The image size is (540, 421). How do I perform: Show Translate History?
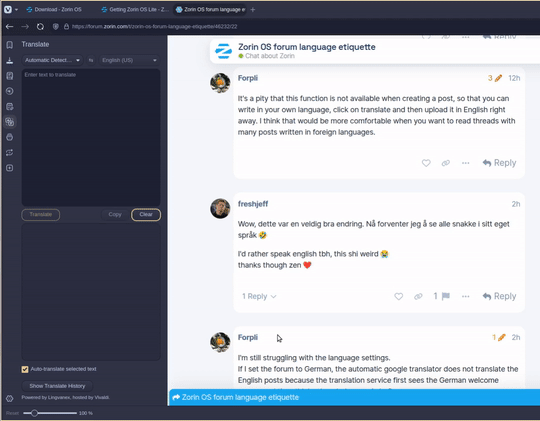pyautogui.click(x=57, y=386)
